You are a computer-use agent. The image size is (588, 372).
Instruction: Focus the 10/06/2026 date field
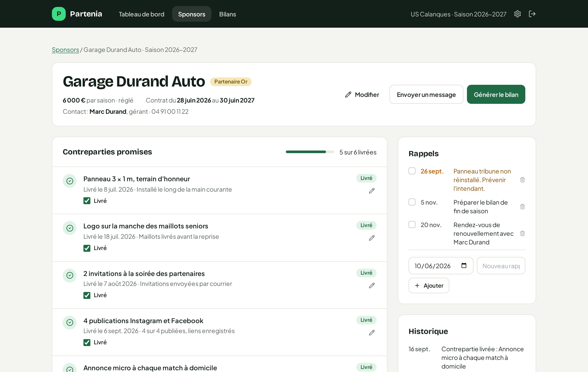[441, 266]
